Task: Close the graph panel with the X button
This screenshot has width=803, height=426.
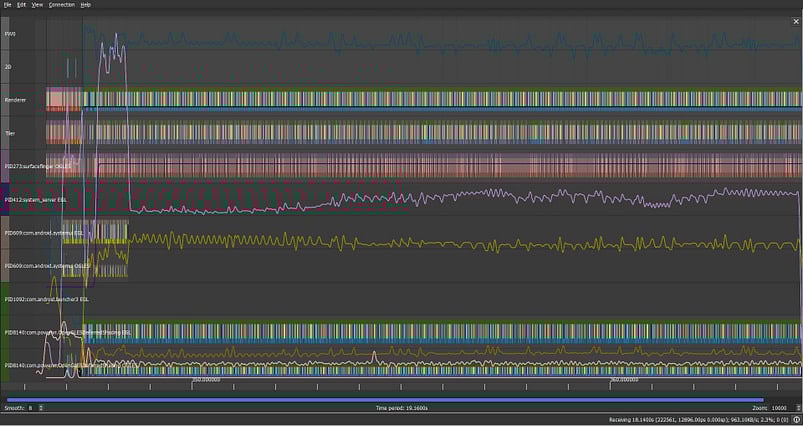Action: 796,22
